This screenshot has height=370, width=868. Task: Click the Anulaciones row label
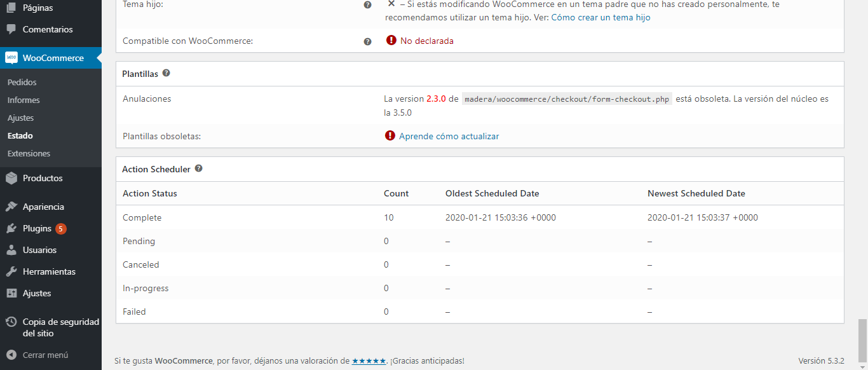click(x=147, y=99)
